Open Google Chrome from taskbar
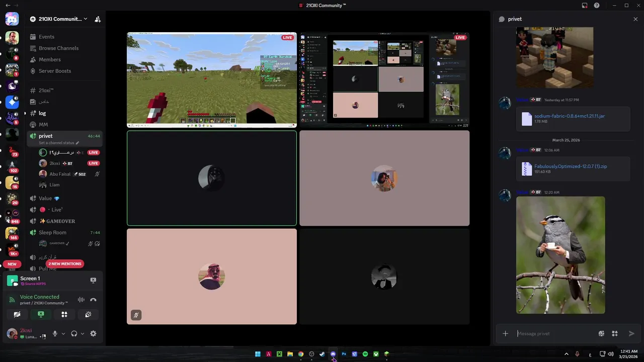This screenshot has width=644, height=362. tap(301, 354)
